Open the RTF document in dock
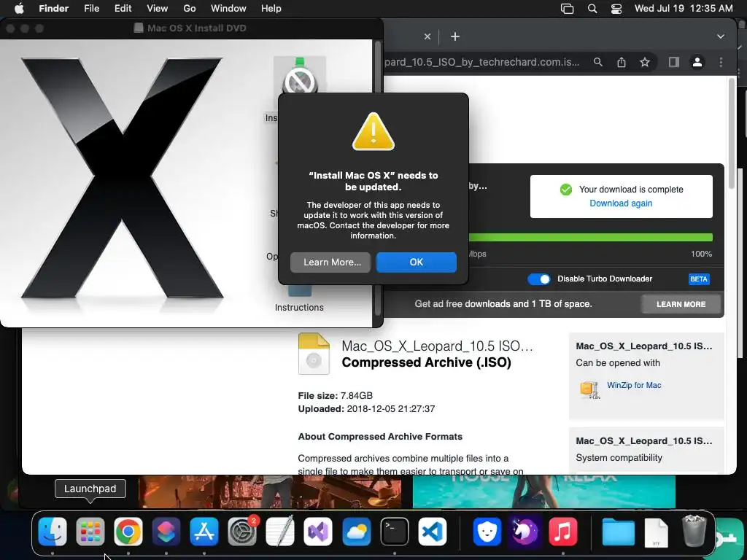This screenshot has width=747, height=560. pyautogui.click(x=656, y=532)
